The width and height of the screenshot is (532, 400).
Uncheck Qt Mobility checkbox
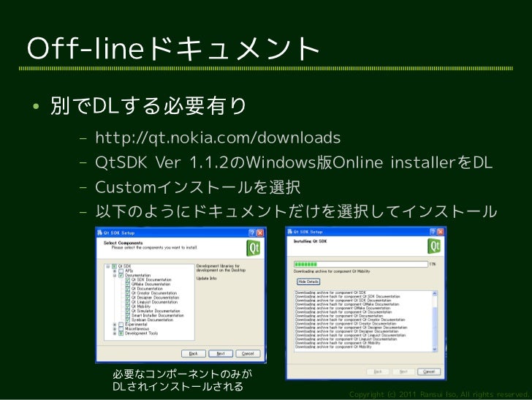(128, 306)
